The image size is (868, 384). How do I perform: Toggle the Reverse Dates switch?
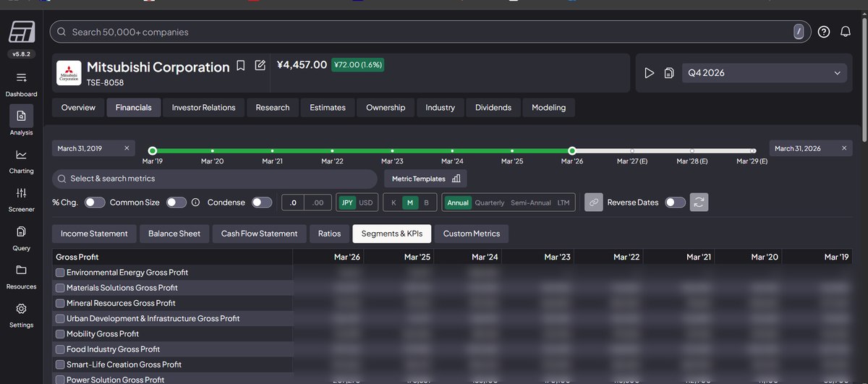click(x=676, y=202)
